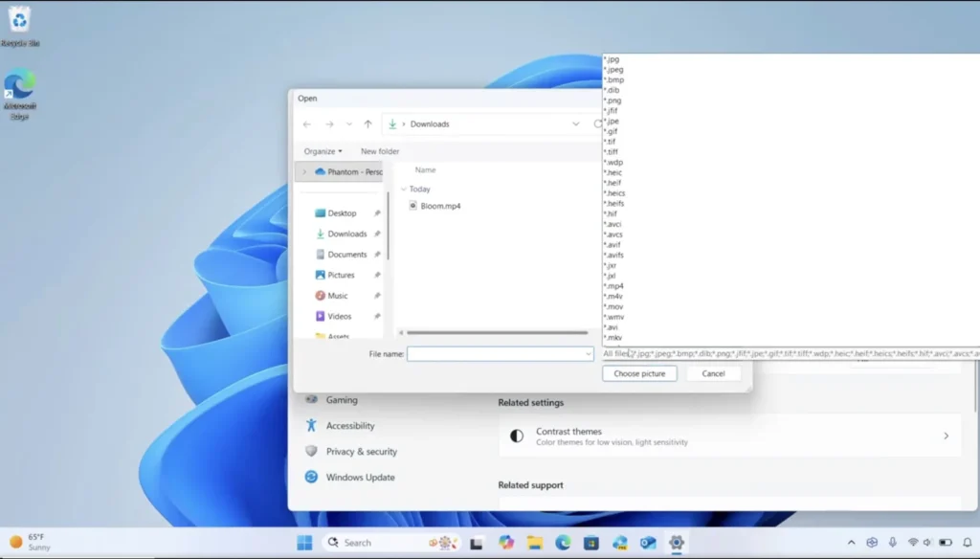The height and width of the screenshot is (559, 980).
Task: Expand the Phantom OneDrive tree node
Action: 304,172
